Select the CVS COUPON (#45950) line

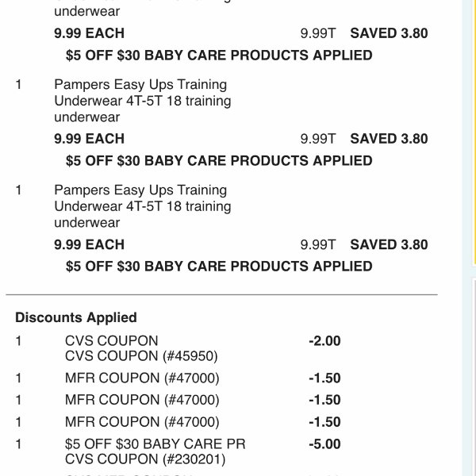pos(141,356)
